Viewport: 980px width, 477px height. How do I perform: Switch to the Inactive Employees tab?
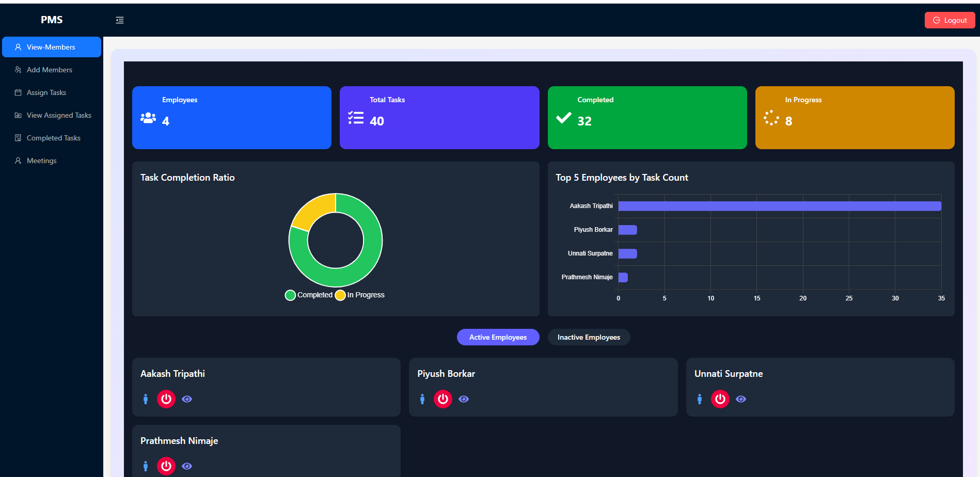[589, 337]
